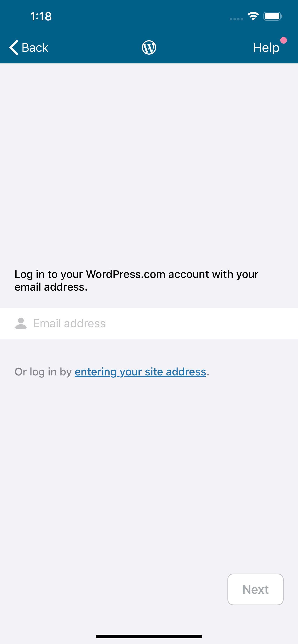Click the word 'email address.' in instructions
Viewport: 298px width, 644px height.
(51, 287)
